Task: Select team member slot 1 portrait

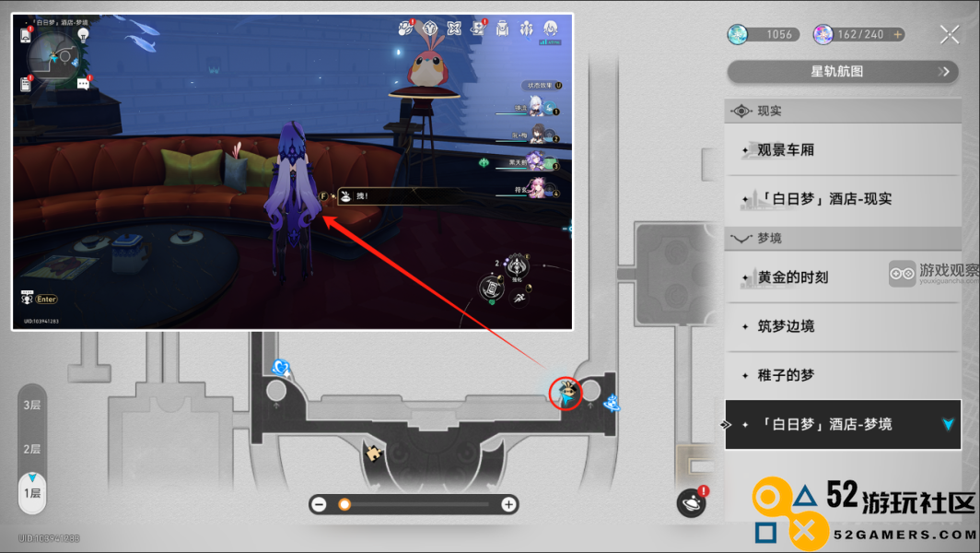Action: [x=538, y=106]
